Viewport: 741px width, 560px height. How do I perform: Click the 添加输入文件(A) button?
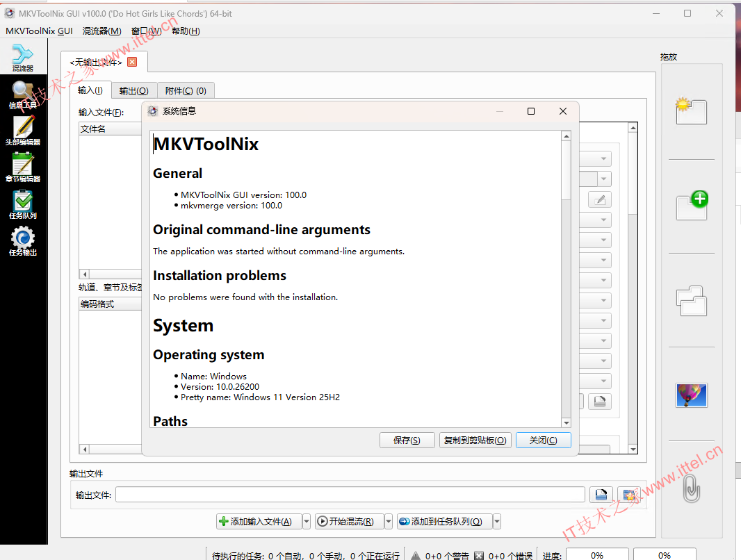(x=259, y=521)
